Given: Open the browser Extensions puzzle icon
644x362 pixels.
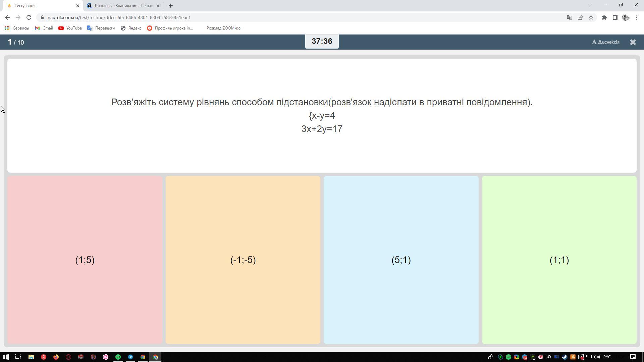Looking at the screenshot, I should coord(604,17).
